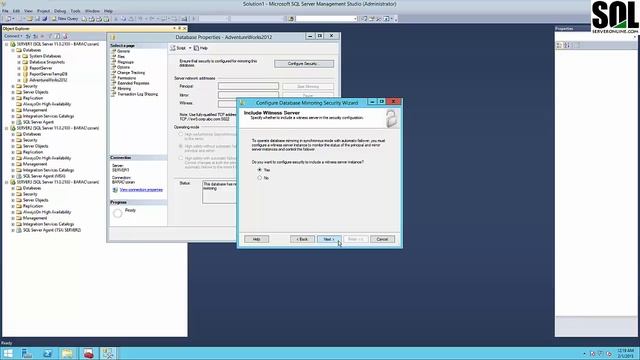Collapse the SERVER2 node
The image size is (640, 360).
click(7, 128)
